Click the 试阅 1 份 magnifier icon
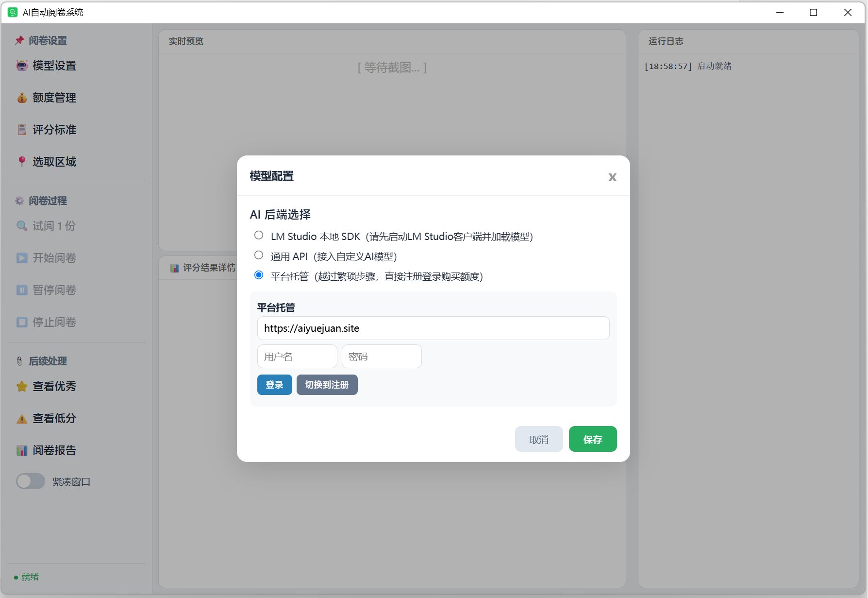The width and height of the screenshot is (868, 598). [22, 226]
